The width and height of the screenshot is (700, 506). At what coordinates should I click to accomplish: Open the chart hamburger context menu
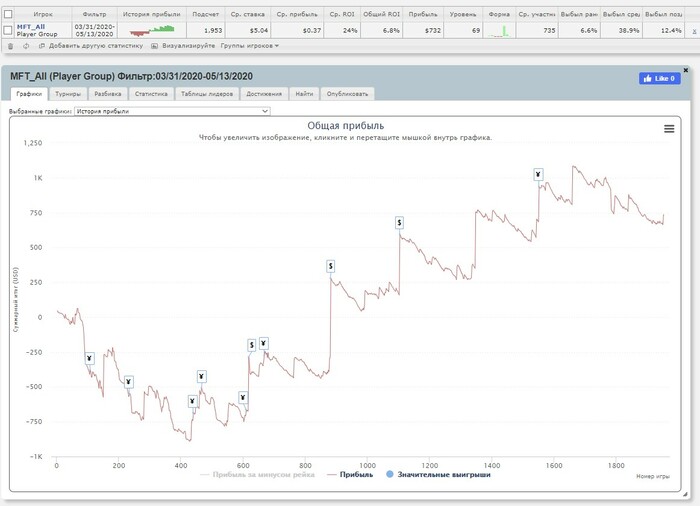tap(669, 129)
